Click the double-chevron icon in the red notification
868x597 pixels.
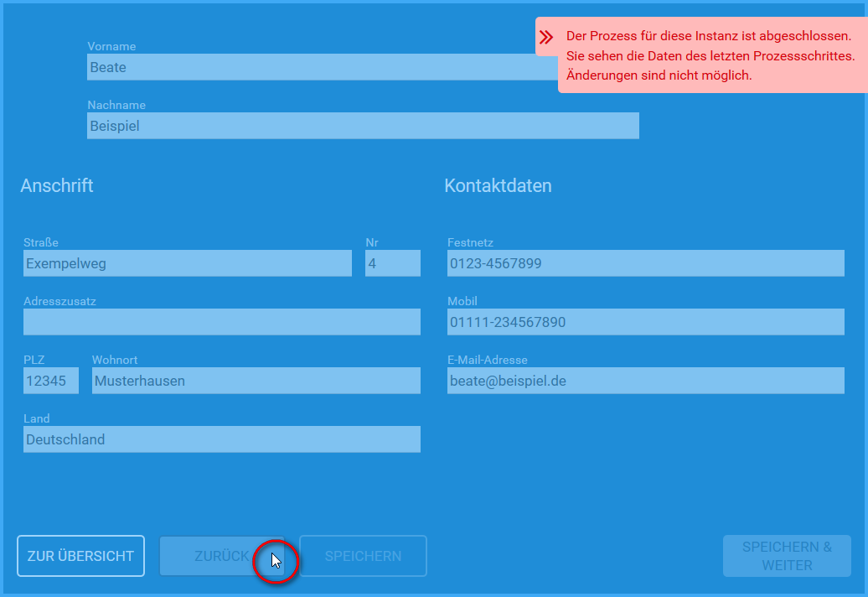pos(547,36)
